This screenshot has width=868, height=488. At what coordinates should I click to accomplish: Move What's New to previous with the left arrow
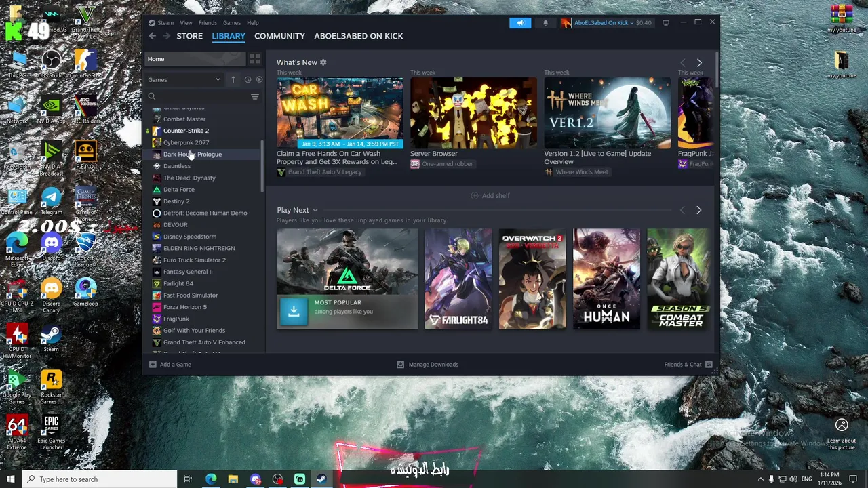[683, 62]
